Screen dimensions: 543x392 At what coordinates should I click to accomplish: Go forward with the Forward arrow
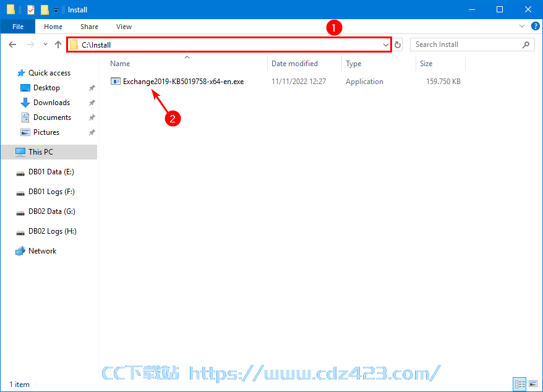(31, 45)
